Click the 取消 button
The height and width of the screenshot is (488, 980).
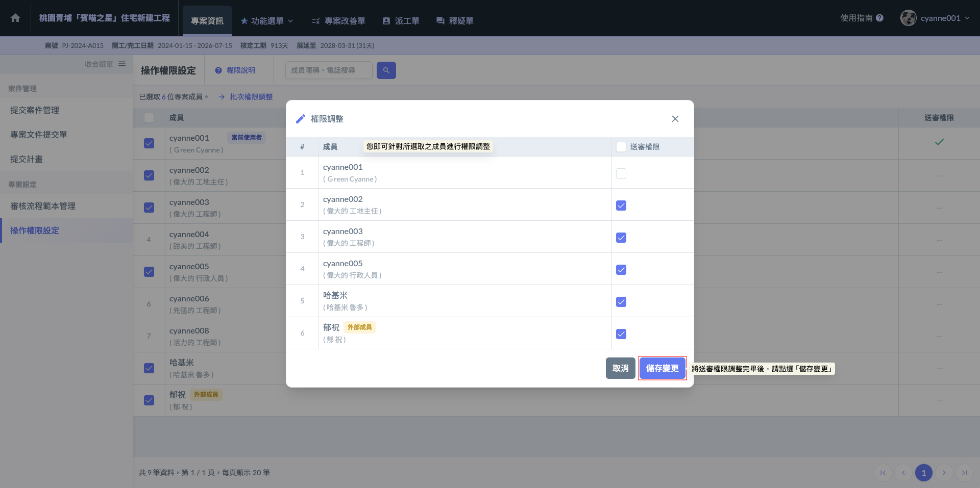point(621,368)
